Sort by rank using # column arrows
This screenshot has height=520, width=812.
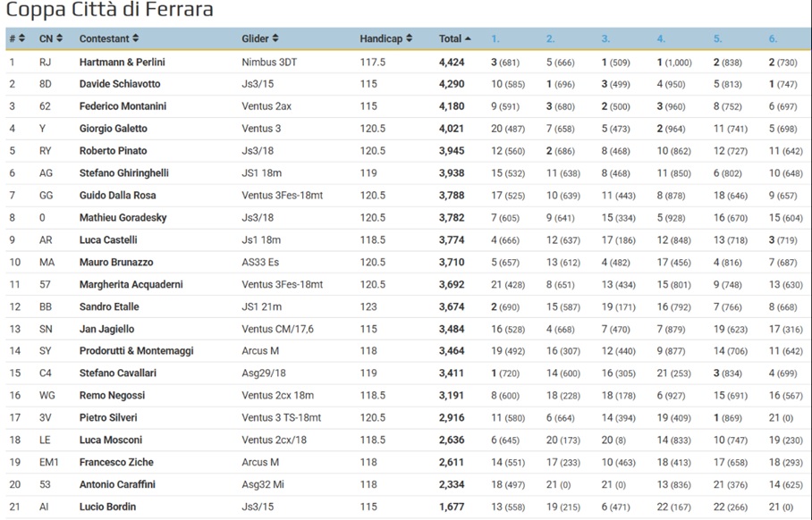coord(21,38)
